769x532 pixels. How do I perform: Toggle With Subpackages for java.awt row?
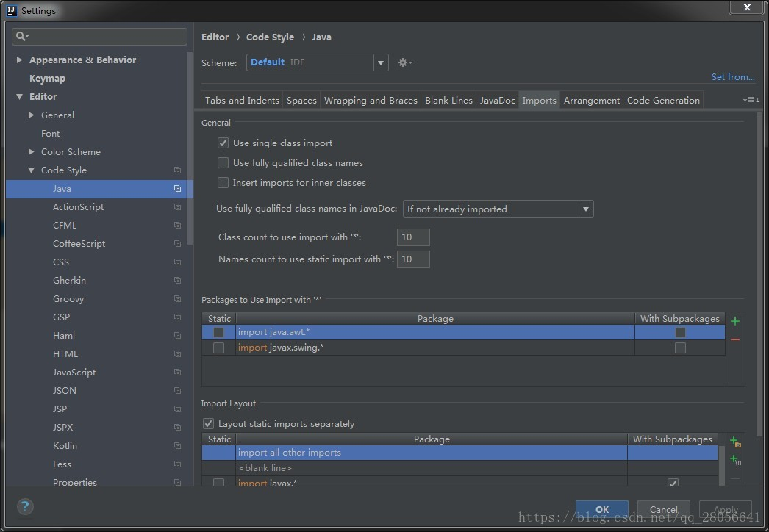click(x=680, y=332)
